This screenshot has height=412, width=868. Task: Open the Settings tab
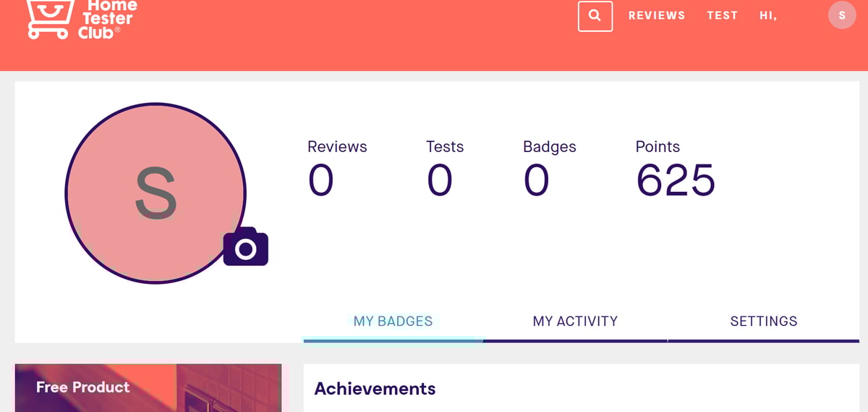763,321
